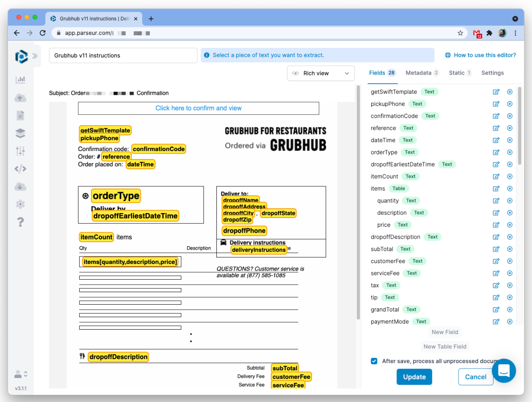The height and width of the screenshot is (402, 532).
Task: Open the Static tab
Action: 457,73
